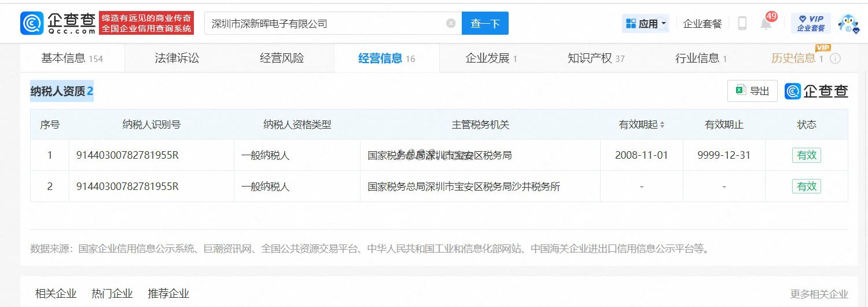
Task: Click the red slogan banner by logo
Action: click(x=146, y=23)
